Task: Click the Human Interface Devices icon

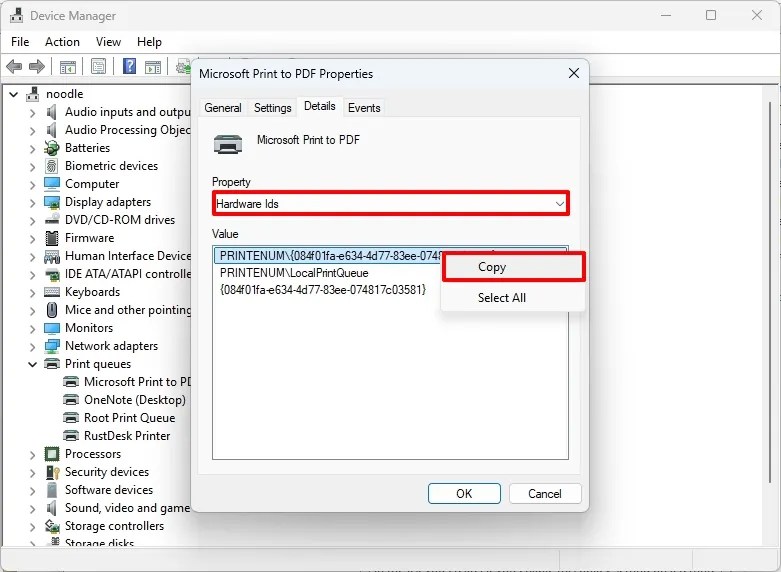Action: [x=52, y=257]
